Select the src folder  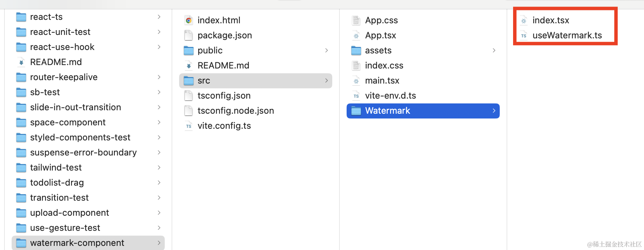256,81
